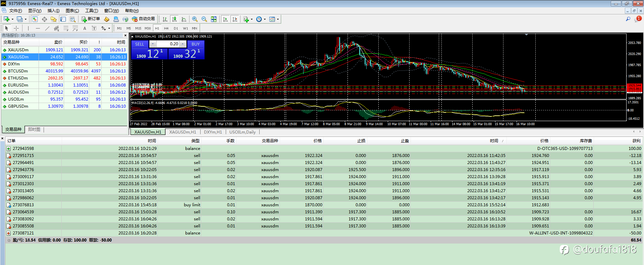Select the BTCUSDm row in Market Watch
Screen dimensions: 644x265
click(x=64, y=71)
